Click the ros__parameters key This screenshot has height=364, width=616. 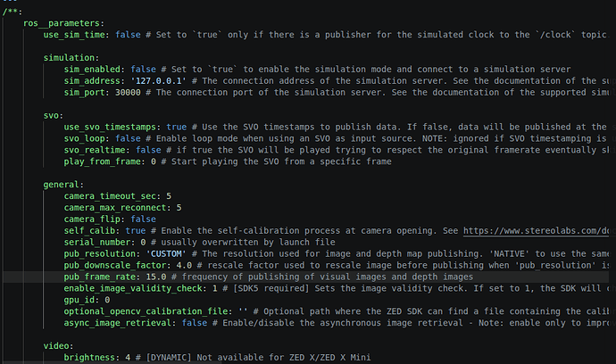[62, 23]
